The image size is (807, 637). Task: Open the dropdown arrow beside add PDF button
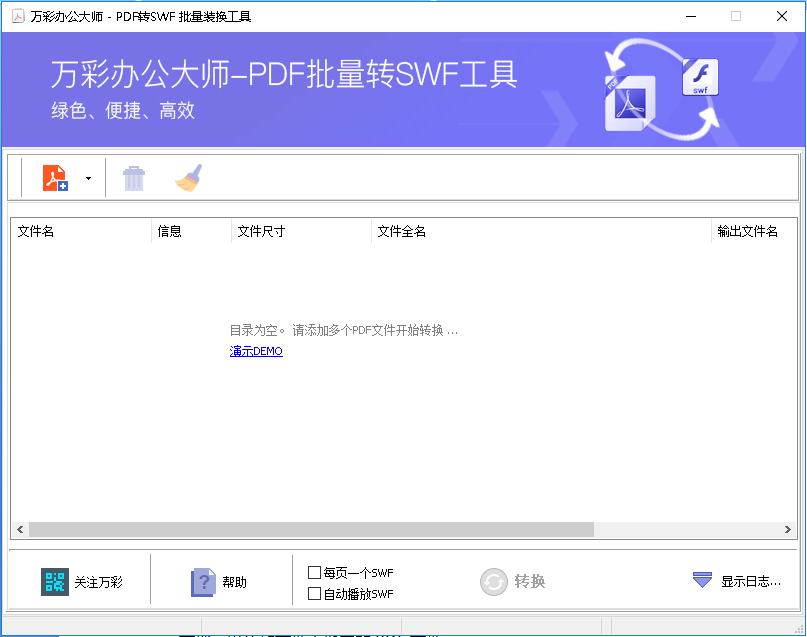pyautogui.click(x=88, y=177)
